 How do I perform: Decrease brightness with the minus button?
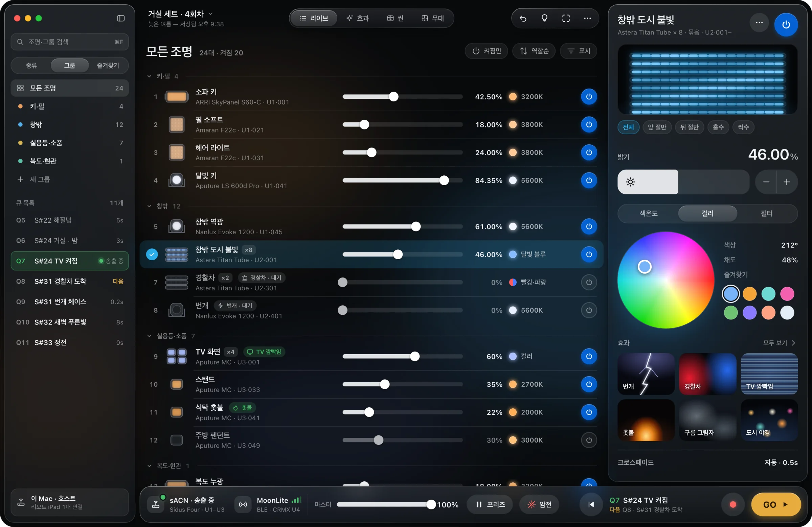pos(766,182)
